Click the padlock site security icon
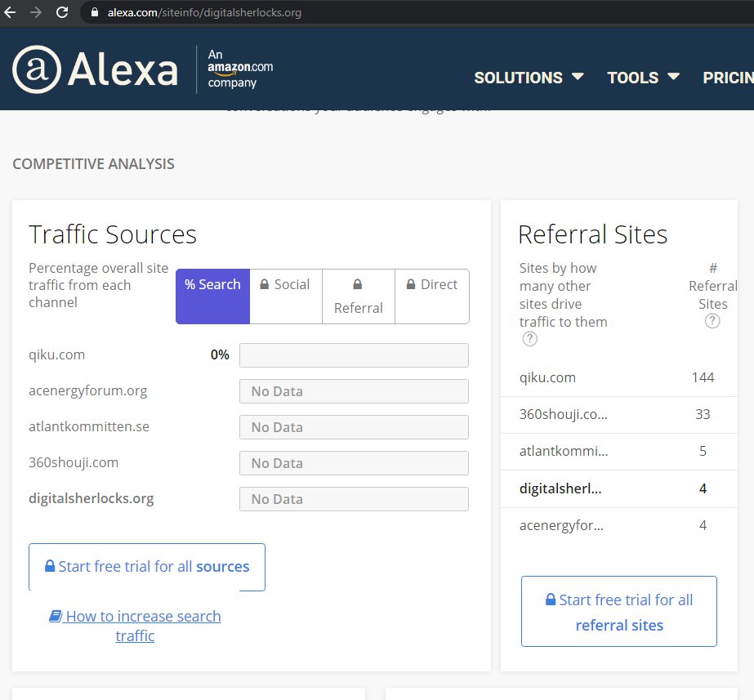 [x=95, y=12]
